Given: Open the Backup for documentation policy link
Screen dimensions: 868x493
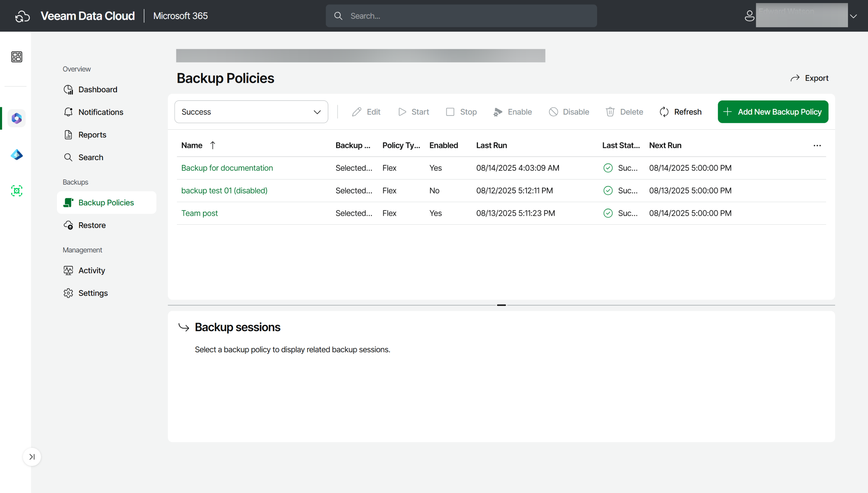Looking at the screenshot, I should pos(227,168).
